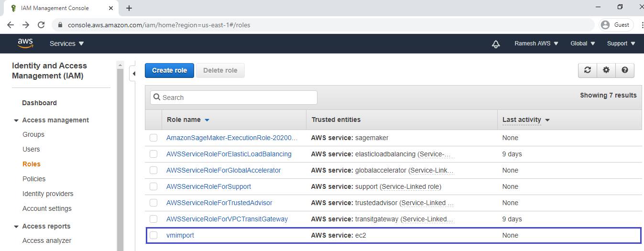Viewport: 644px width, 251px height.
Task: Reload the page in browser
Action: 41,25
